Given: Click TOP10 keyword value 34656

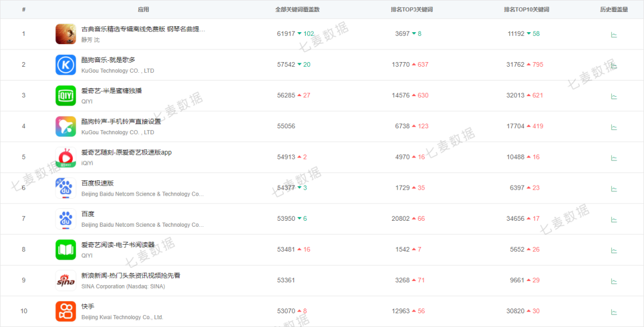Looking at the screenshot, I should tap(515, 218).
